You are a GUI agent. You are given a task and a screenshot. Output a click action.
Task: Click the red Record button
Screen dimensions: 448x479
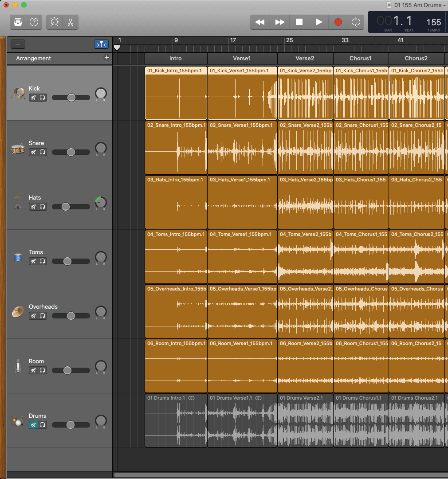point(338,22)
